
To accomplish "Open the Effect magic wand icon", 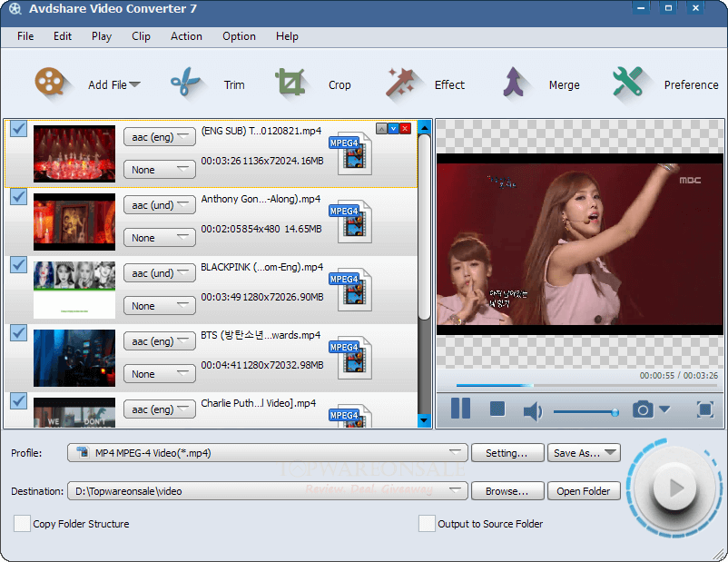I will [x=399, y=83].
